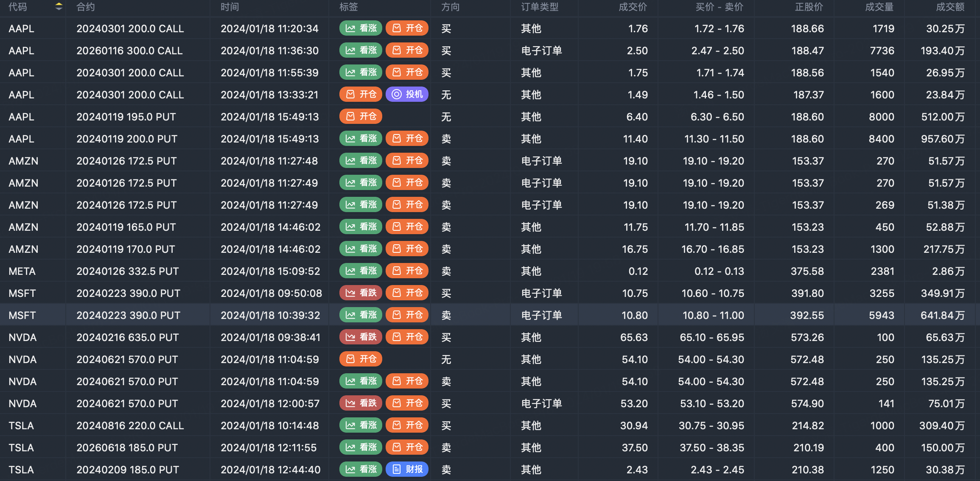Sort by 成交量 column header

pyautogui.click(x=879, y=7)
